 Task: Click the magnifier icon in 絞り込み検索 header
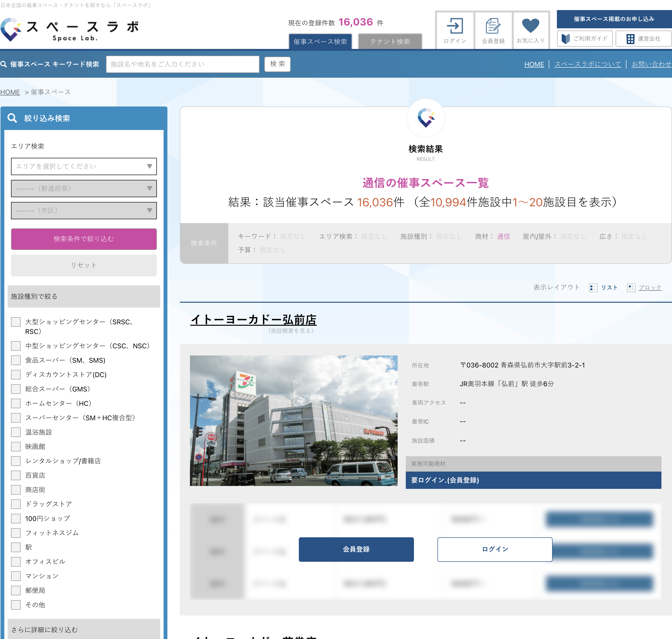point(12,118)
